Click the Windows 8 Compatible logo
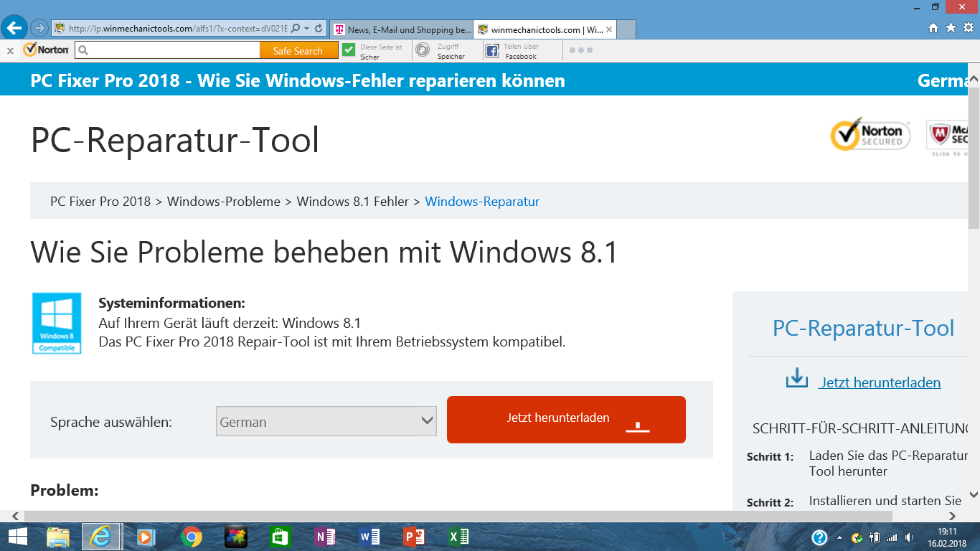This screenshot has height=551, width=980. (57, 323)
